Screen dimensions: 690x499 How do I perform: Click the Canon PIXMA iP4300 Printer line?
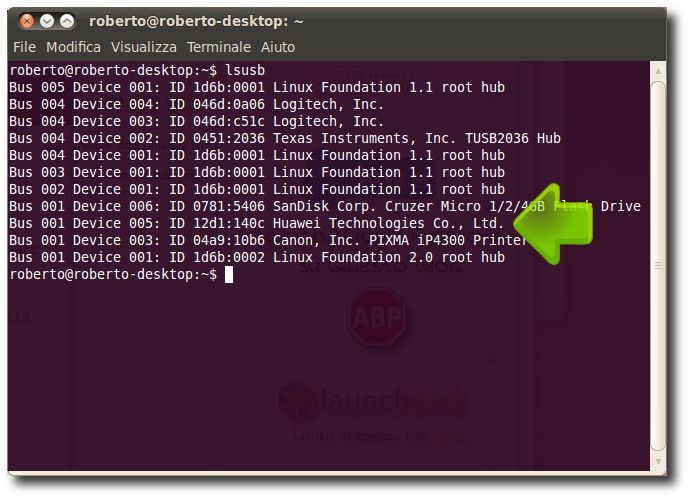pyautogui.click(x=268, y=240)
